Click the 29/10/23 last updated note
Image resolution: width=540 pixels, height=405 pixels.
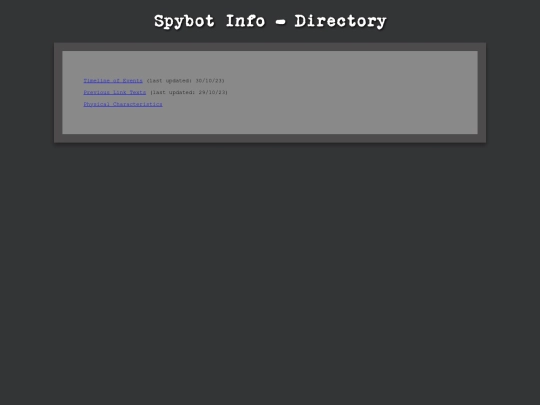click(189, 92)
